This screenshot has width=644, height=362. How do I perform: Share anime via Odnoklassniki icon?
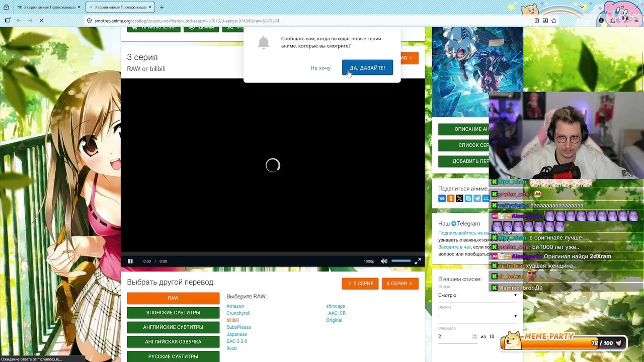coord(451,199)
